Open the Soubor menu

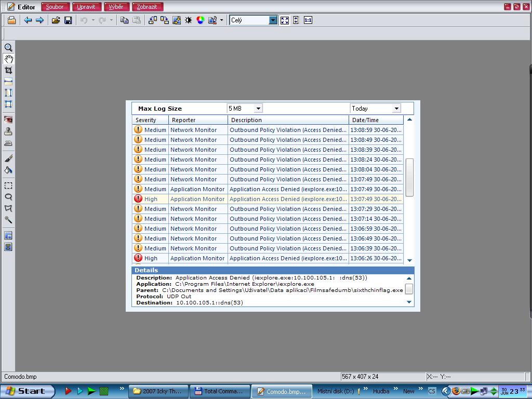[x=55, y=7]
